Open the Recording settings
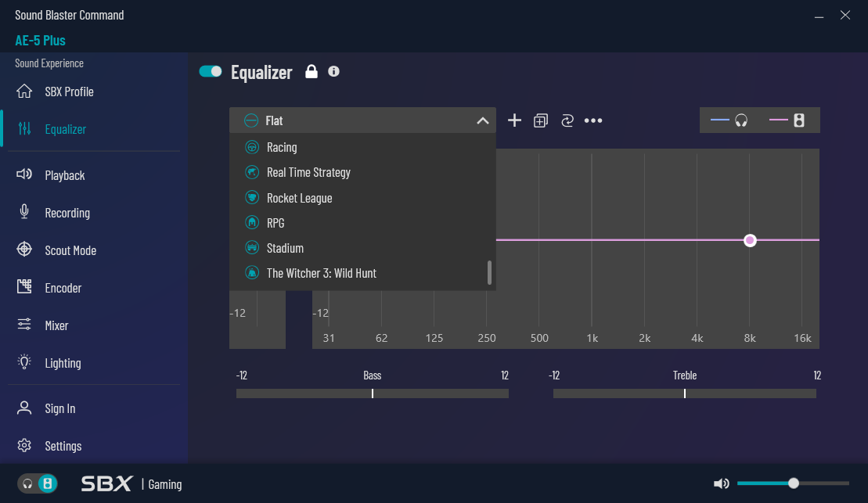868x503 pixels. [x=67, y=213]
